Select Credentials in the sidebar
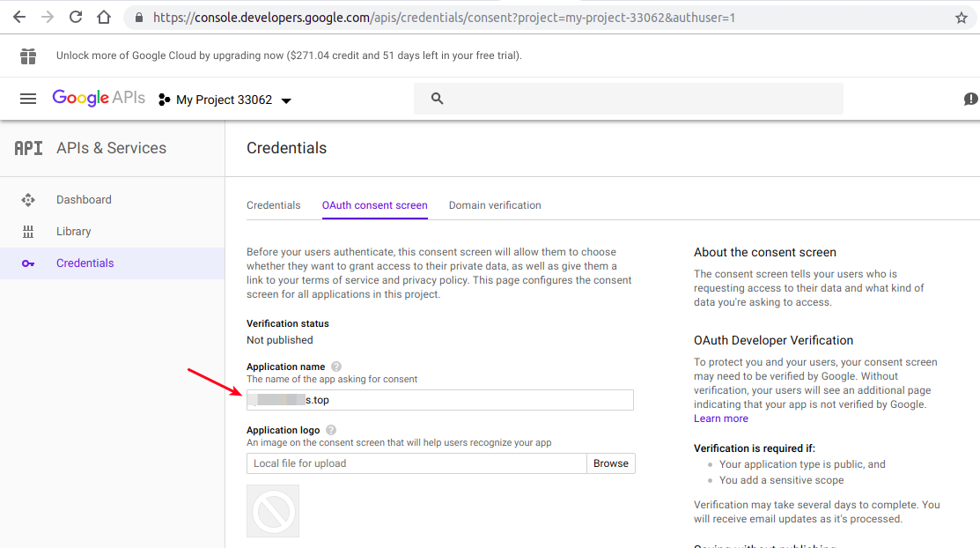The width and height of the screenshot is (980, 548). click(113, 263)
